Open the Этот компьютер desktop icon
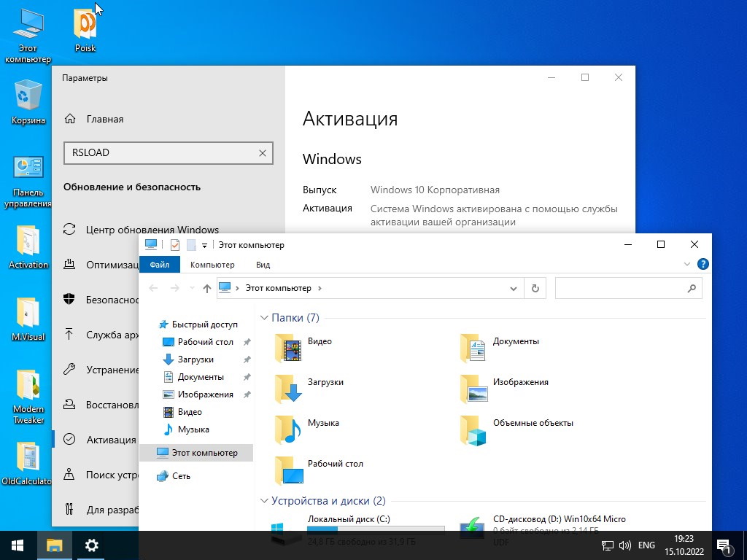 28,36
